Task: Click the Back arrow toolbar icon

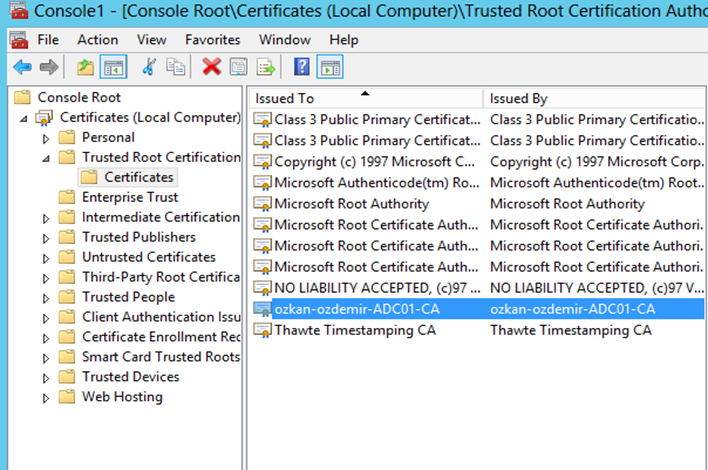Action: (x=22, y=67)
